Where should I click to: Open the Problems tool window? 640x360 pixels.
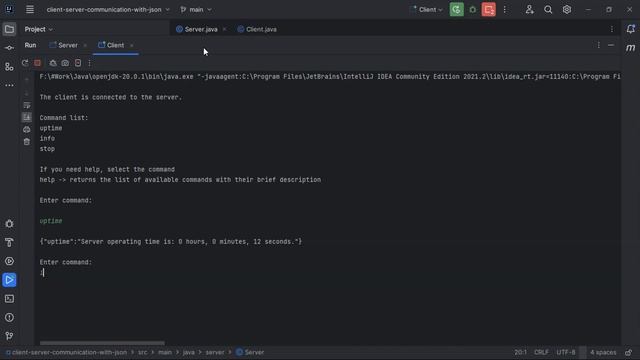click(9, 318)
